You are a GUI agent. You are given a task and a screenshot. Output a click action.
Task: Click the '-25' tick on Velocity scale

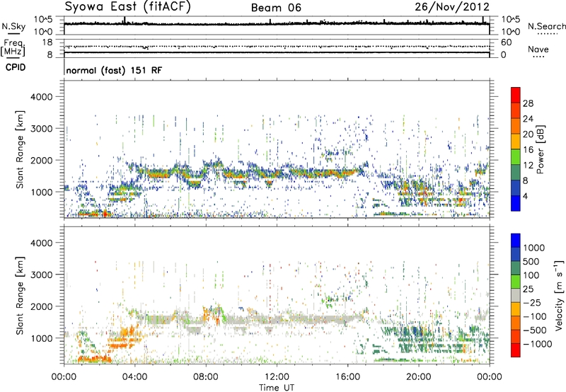[x=532, y=303]
